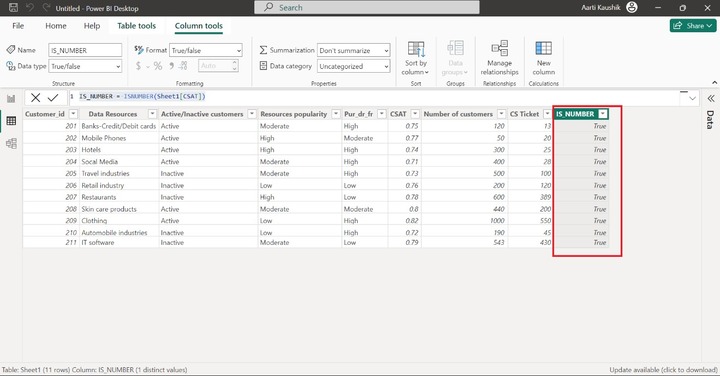Click the column Name input field
The height and width of the screenshot is (376, 720).
click(x=85, y=50)
